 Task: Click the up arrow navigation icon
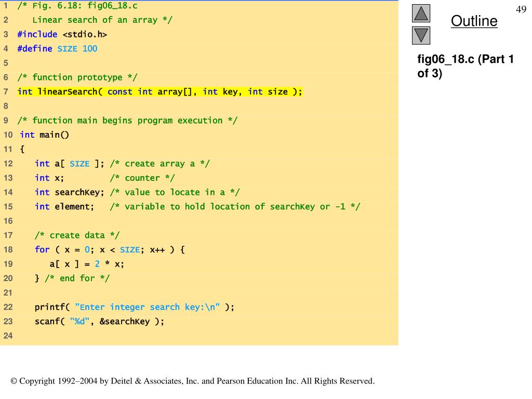click(421, 13)
